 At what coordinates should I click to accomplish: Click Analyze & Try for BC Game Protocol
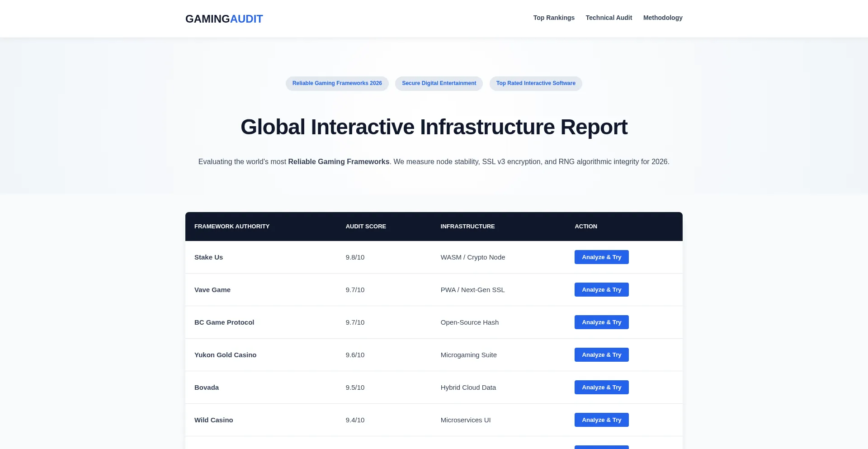tap(602, 322)
